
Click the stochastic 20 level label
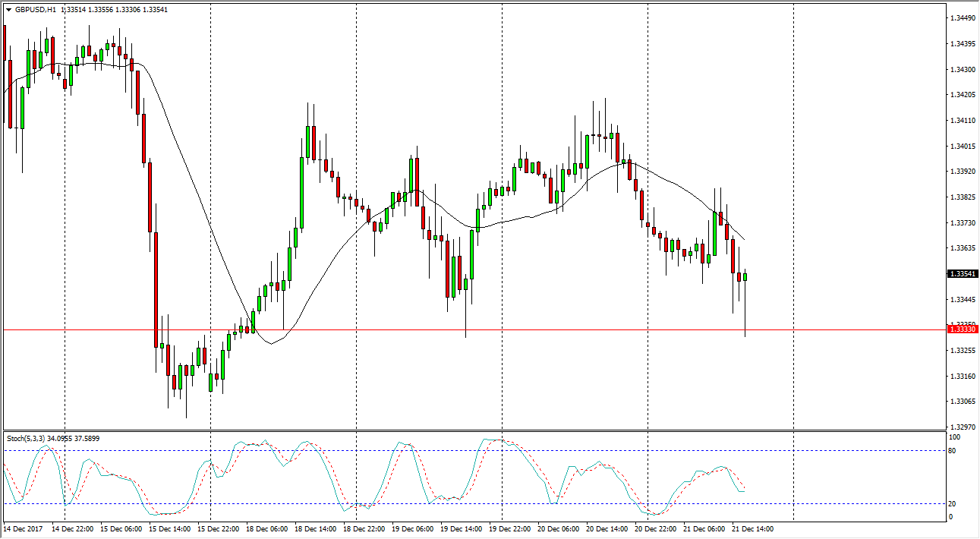click(953, 504)
